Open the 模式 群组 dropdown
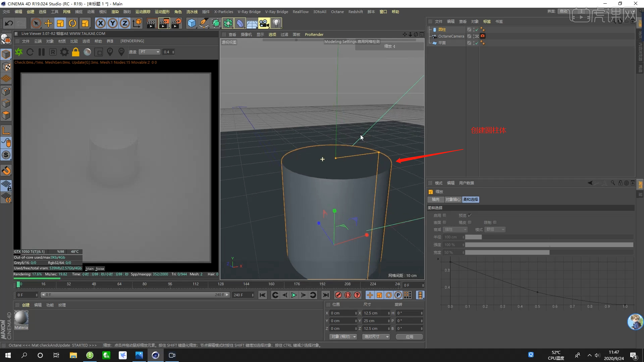This screenshot has height=362, width=644. pyautogui.click(x=495, y=230)
